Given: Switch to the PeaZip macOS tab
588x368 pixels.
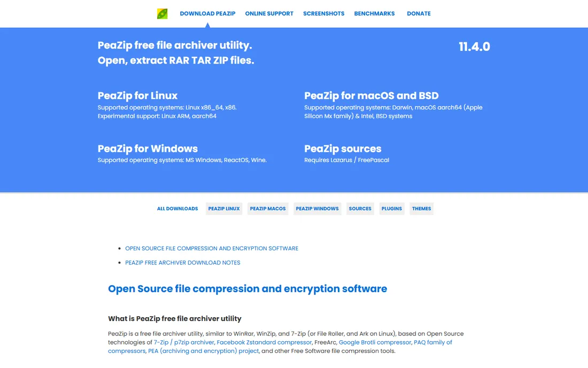Looking at the screenshot, I should click(x=268, y=209).
